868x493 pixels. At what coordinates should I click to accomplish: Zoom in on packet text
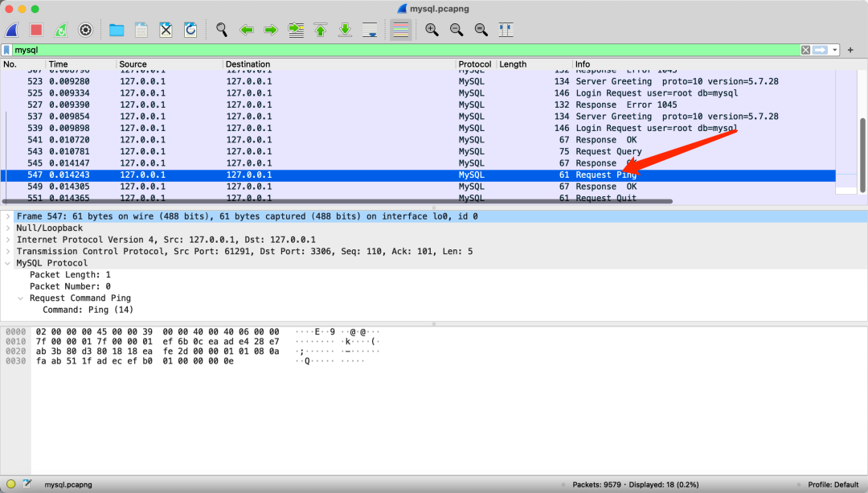432,30
